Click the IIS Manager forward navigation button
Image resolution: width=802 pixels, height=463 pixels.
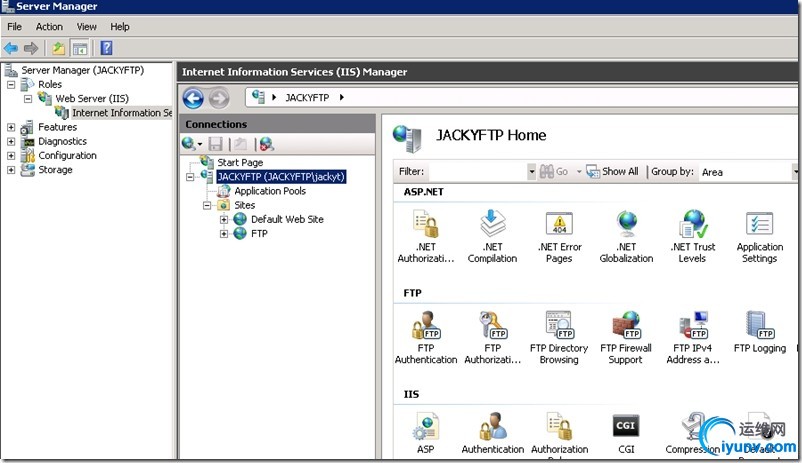tap(219, 98)
